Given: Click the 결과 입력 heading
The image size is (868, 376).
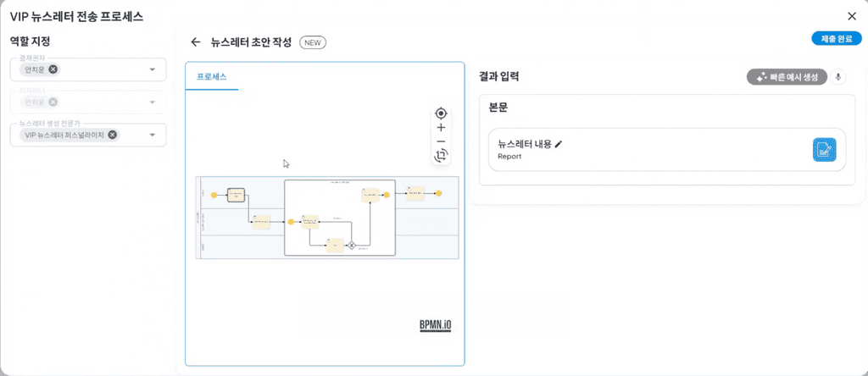Looking at the screenshot, I should [498, 77].
